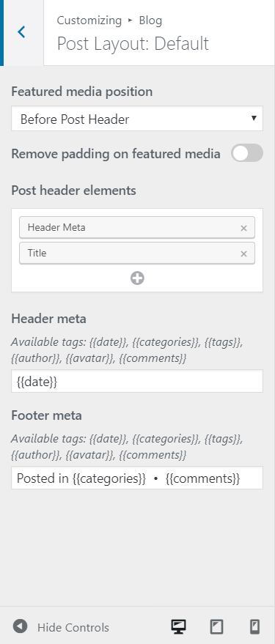Viewport: 275px width, 644px height.
Task: Switch to desktop preview mode
Action: pos(178,626)
